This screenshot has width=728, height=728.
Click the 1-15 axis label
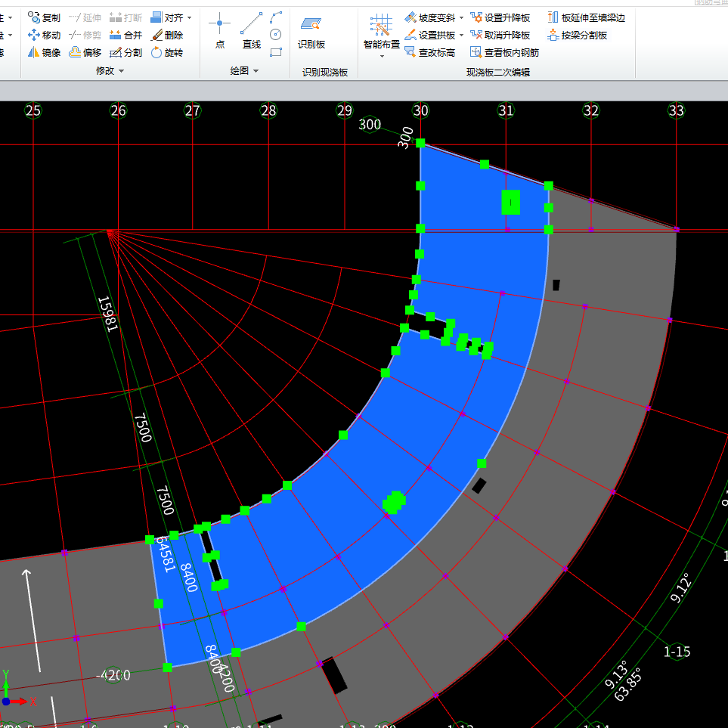677,652
